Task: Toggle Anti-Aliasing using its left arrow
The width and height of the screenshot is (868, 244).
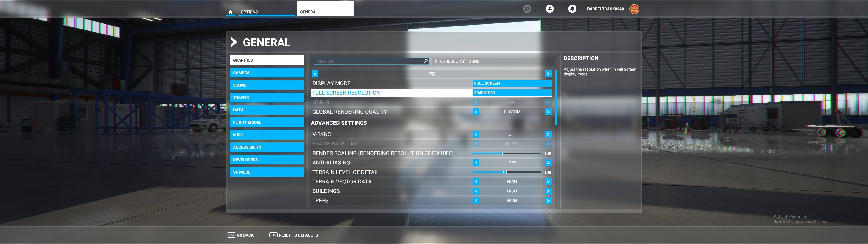Action: coord(476,163)
